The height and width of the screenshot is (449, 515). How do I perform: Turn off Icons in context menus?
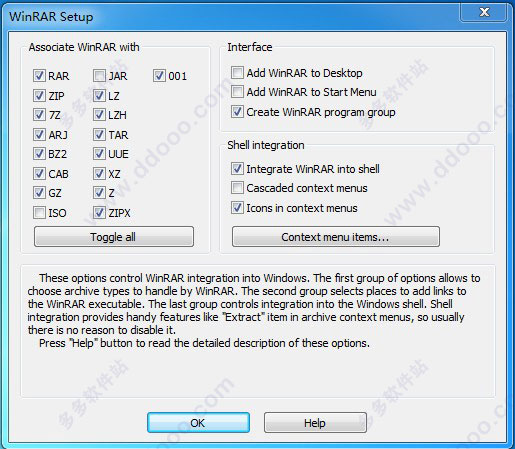click(x=237, y=208)
